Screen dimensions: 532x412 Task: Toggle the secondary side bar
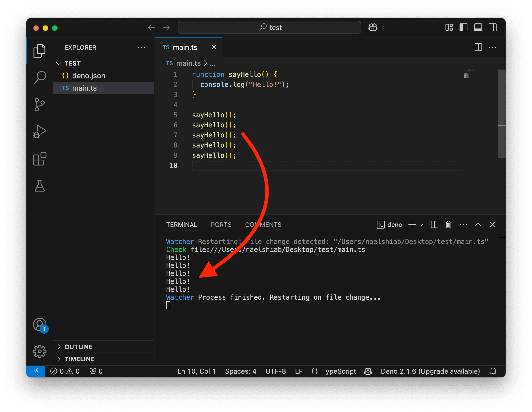pos(492,28)
